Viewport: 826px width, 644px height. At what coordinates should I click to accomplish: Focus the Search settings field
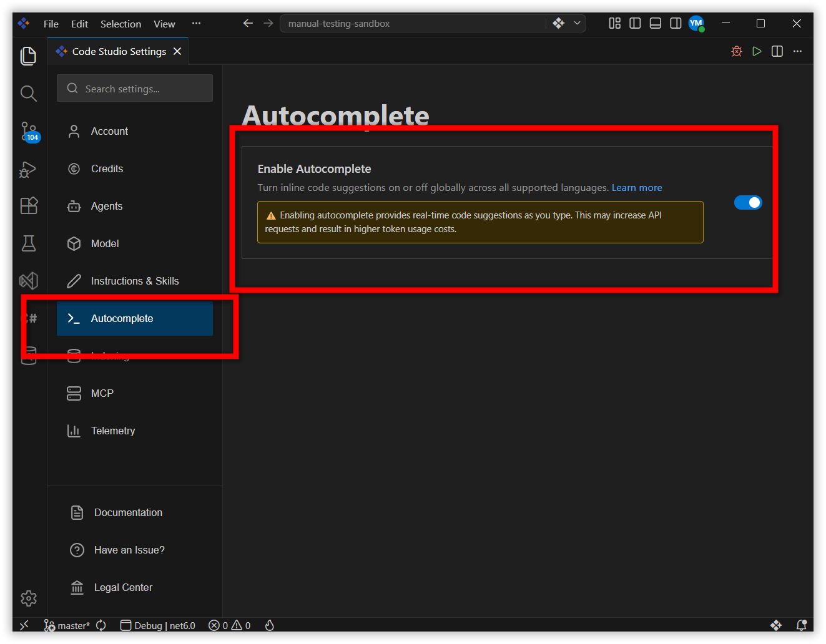135,88
